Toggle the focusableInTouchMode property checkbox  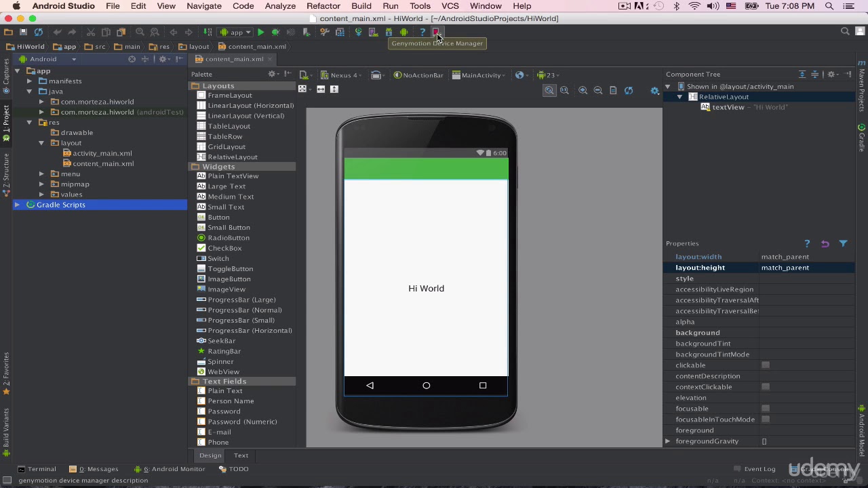pos(766,420)
